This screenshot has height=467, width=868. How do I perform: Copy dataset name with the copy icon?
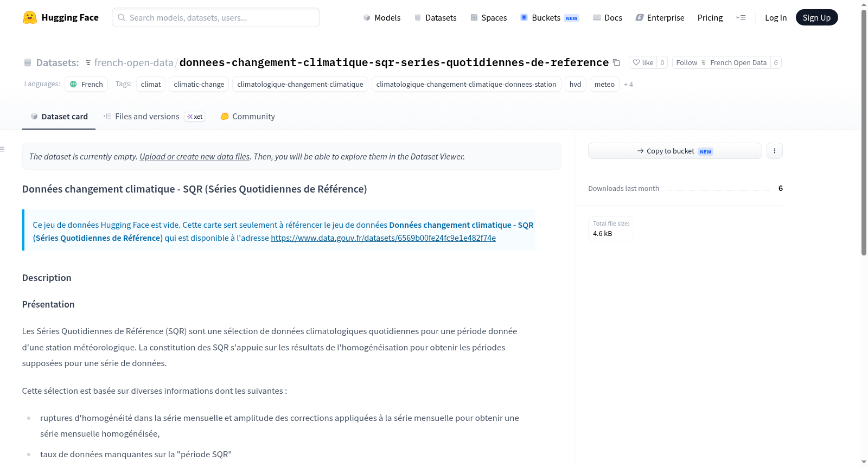pyautogui.click(x=616, y=62)
